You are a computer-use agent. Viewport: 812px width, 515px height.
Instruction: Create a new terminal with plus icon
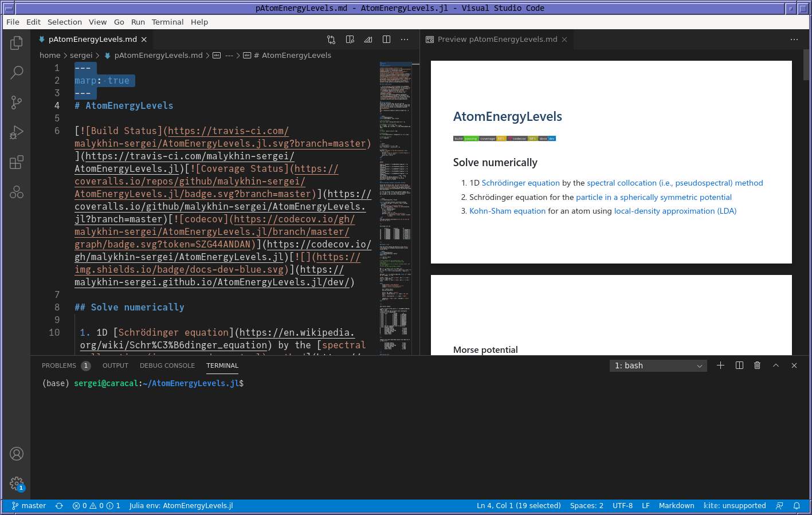tap(721, 365)
